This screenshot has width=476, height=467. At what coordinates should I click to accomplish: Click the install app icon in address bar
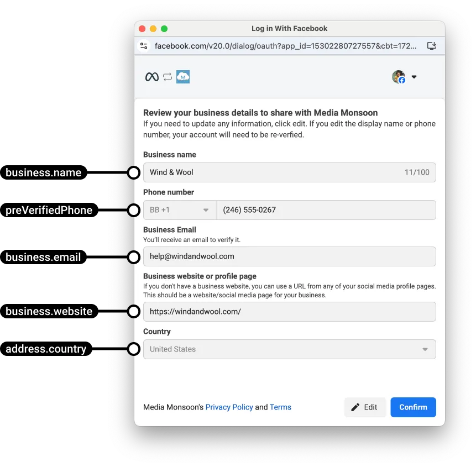point(432,46)
